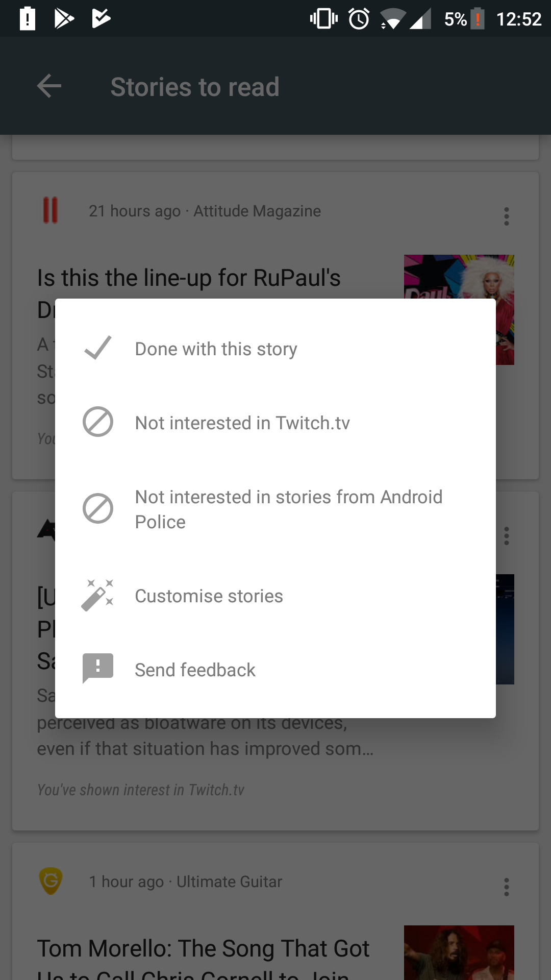This screenshot has height=980, width=551.
Task: Tap the feedback speech bubble icon
Action: (97, 668)
